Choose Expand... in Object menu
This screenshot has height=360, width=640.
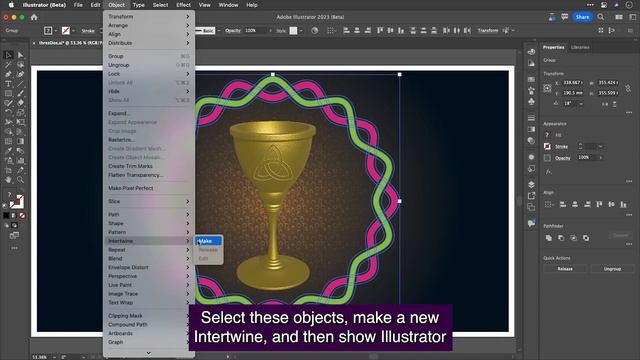coord(118,113)
